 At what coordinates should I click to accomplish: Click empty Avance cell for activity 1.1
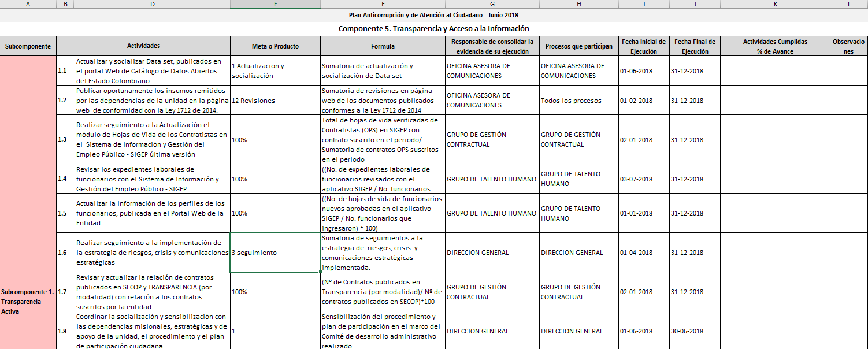coord(775,71)
